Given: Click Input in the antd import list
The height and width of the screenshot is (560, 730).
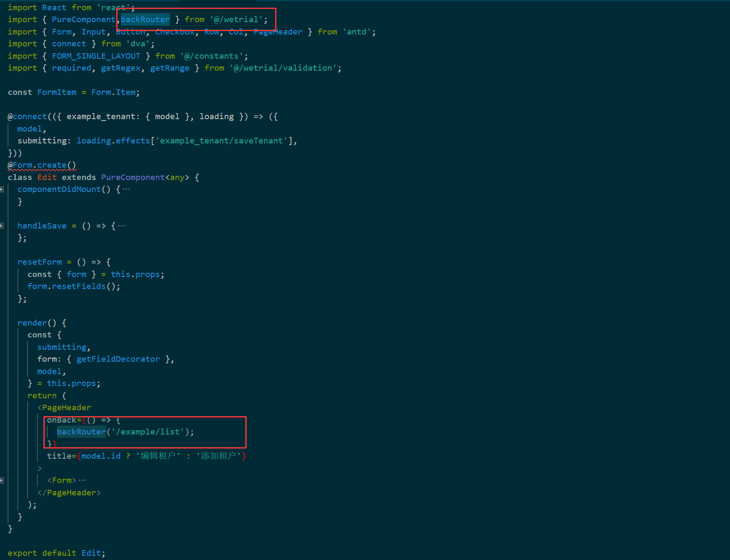Looking at the screenshot, I should (x=94, y=32).
